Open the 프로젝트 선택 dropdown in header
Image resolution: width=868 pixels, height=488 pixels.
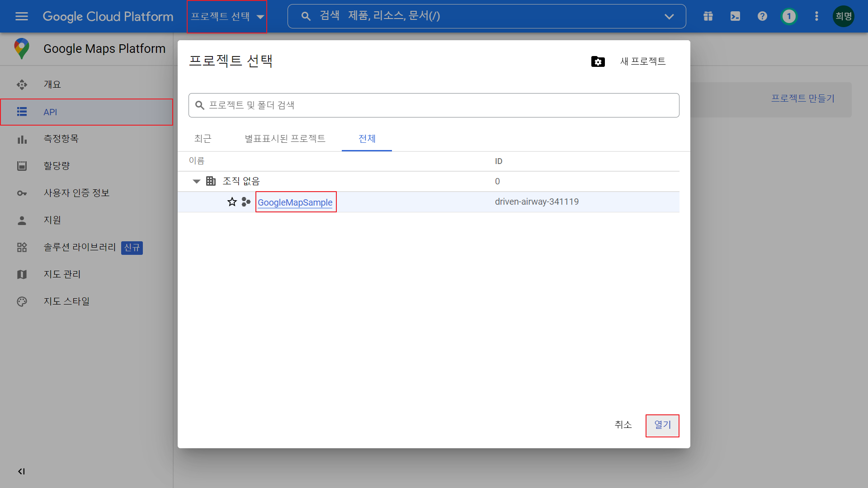227,17
